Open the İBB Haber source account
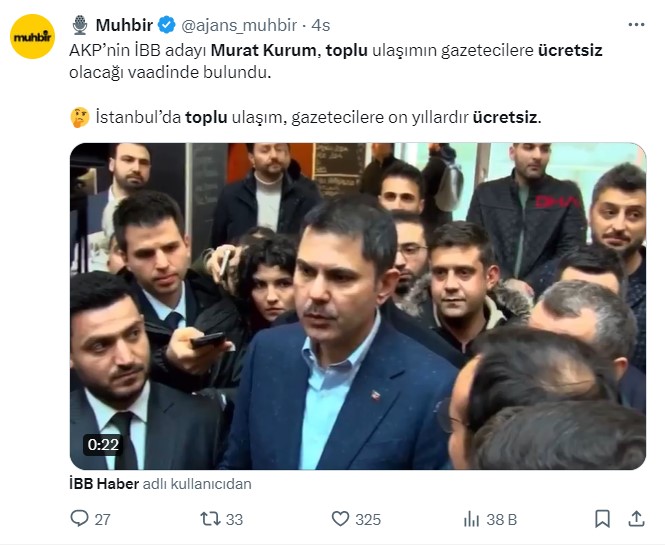Image resolution: width=665 pixels, height=547 pixels. (104, 483)
